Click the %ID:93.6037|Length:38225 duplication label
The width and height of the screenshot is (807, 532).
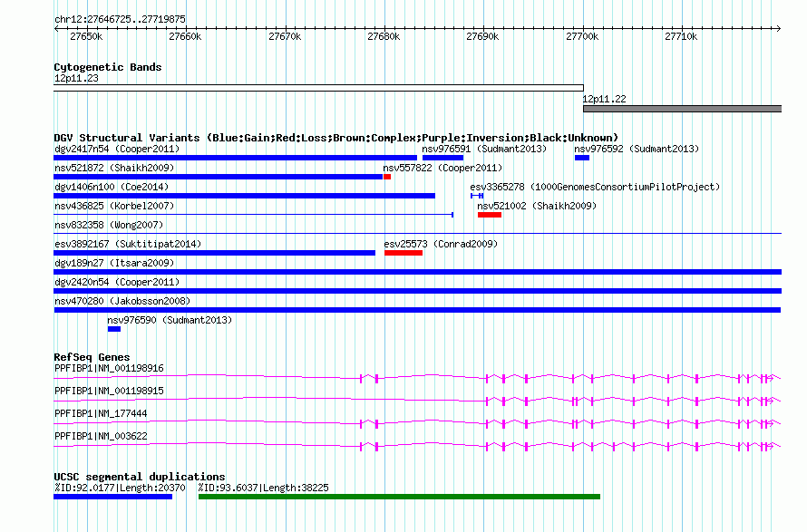[264, 488]
